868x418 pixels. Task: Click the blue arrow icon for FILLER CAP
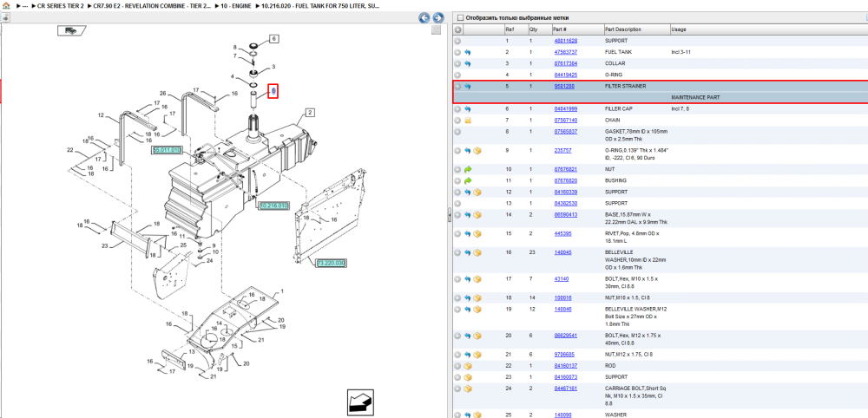pyautogui.click(x=467, y=109)
